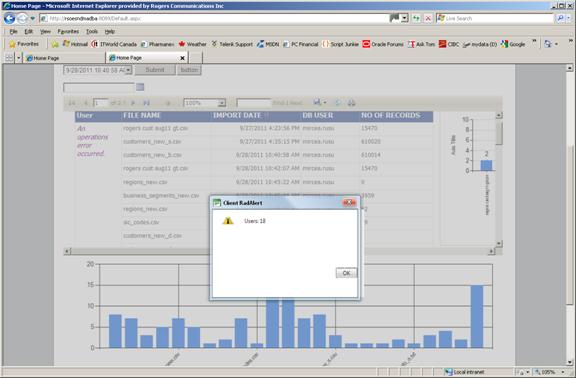Open the Telerik Support favorite
This screenshot has width=576, height=378.
[232, 44]
